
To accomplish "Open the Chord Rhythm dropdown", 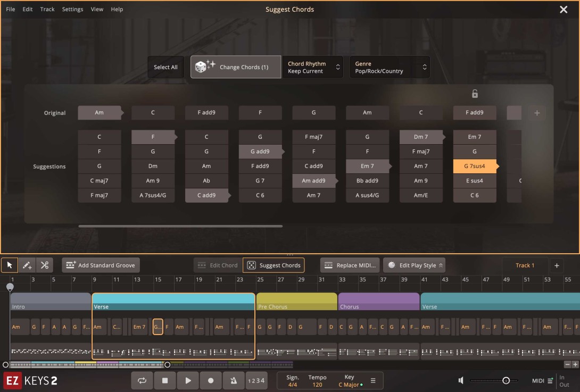I will (313, 66).
